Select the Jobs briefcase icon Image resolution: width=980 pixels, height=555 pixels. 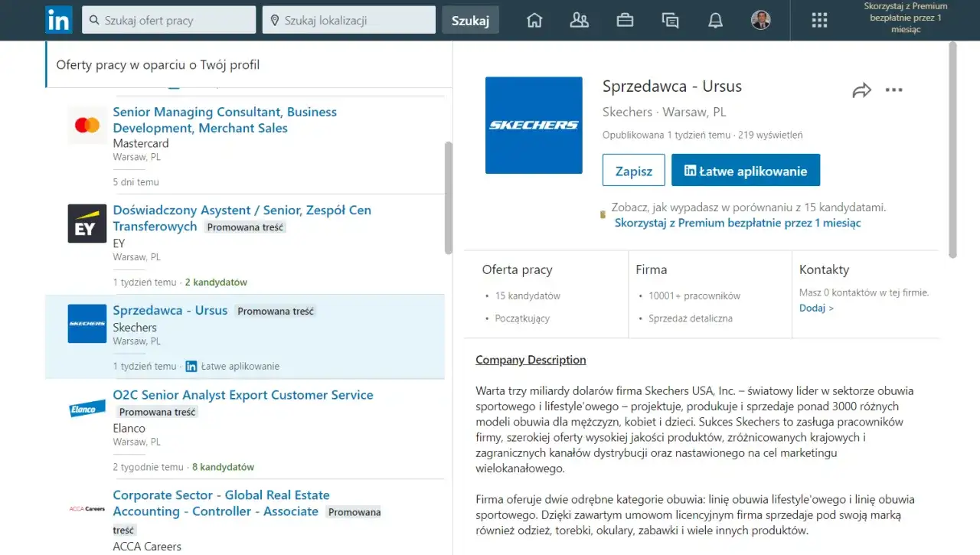(x=625, y=20)
